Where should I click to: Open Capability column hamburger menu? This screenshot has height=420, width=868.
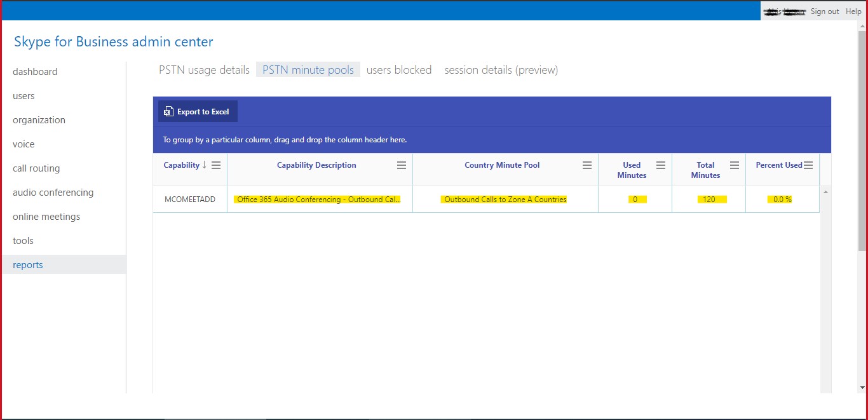[x=216, y=165]
